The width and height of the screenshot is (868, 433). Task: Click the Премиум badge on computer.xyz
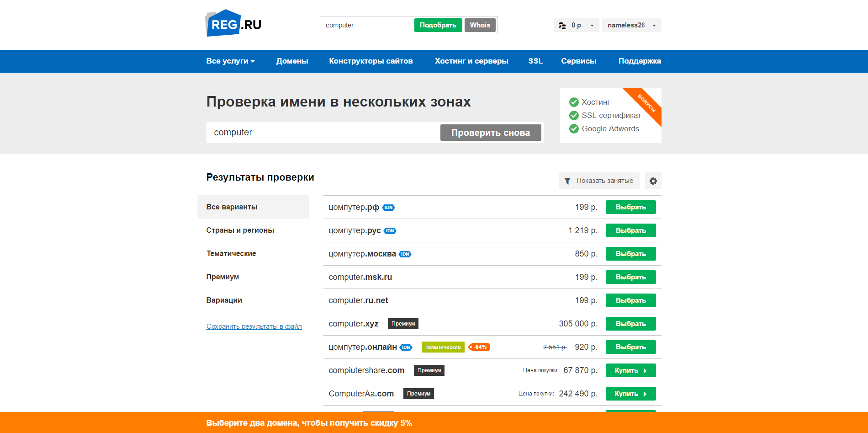[402, 324]
